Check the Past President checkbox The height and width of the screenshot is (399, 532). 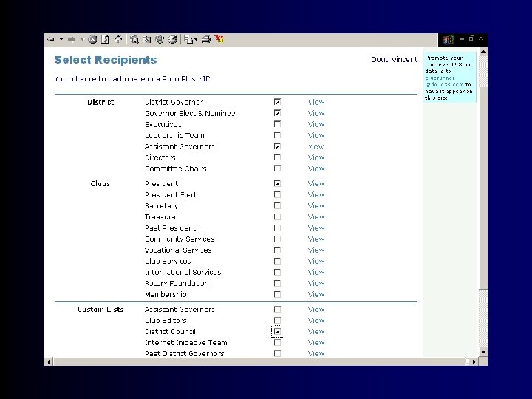[x=277, y=228]
